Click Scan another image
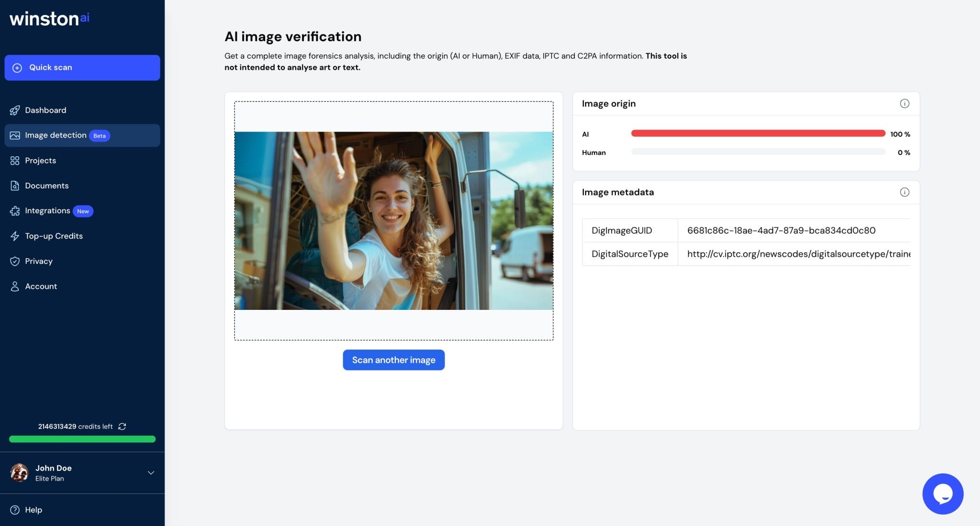Screen dimensions: 980x526 (x=393, y=360)
